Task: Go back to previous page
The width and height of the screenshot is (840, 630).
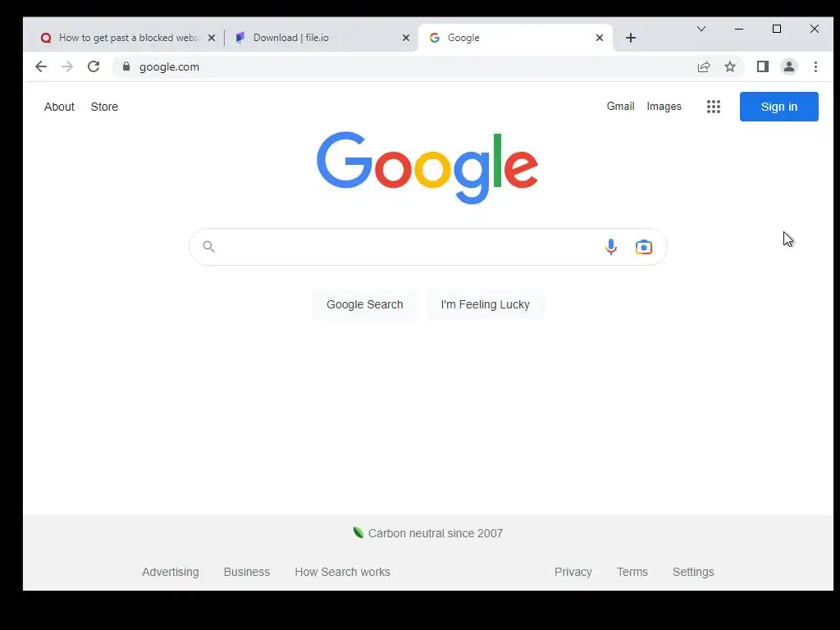Action: point(41,67)
